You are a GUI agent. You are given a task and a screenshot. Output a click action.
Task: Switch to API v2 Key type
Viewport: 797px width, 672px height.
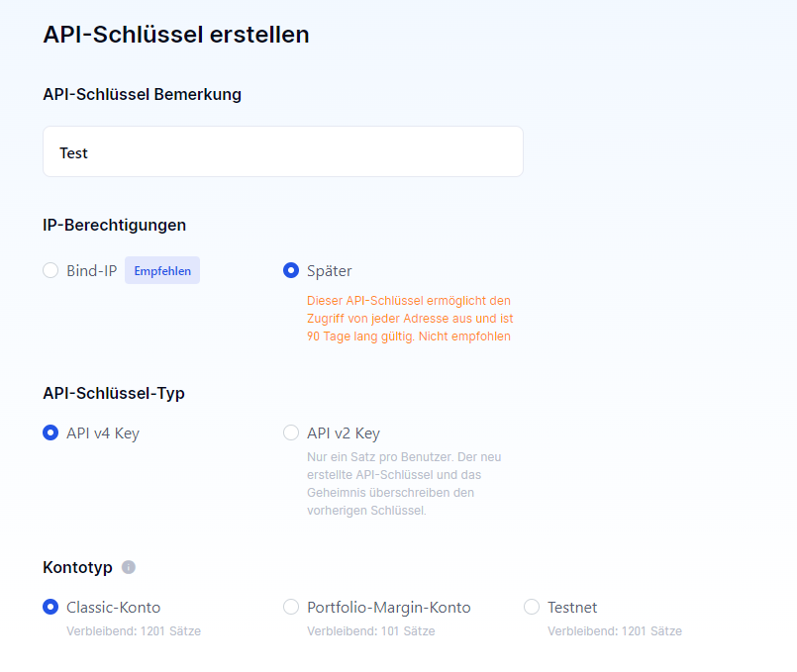(291, 432)
